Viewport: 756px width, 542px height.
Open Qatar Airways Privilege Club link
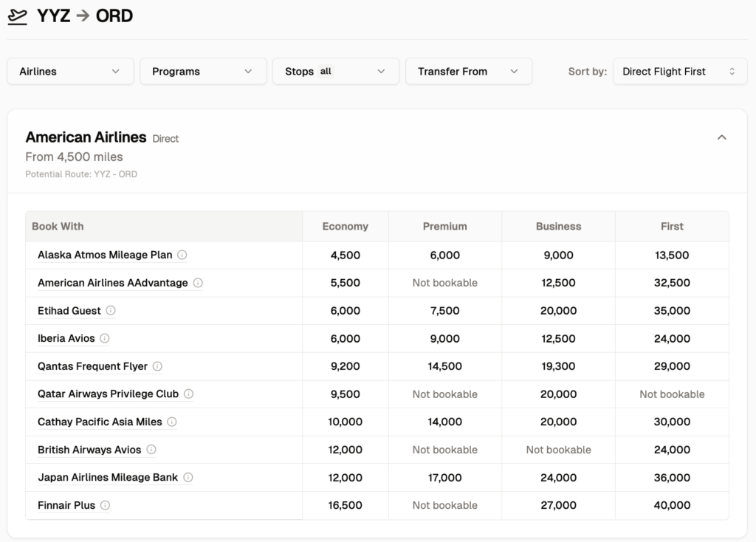[108, 394]
